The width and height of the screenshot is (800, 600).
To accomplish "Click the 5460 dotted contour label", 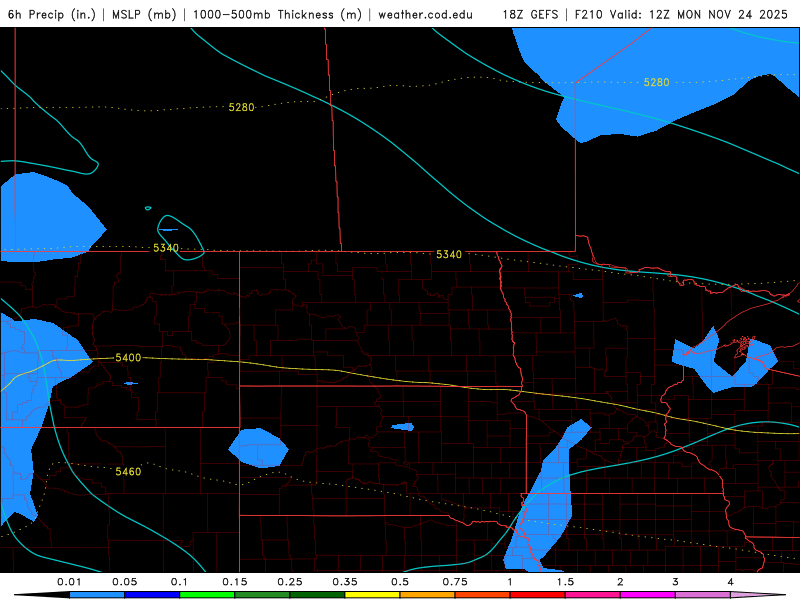I will [128, 471].
